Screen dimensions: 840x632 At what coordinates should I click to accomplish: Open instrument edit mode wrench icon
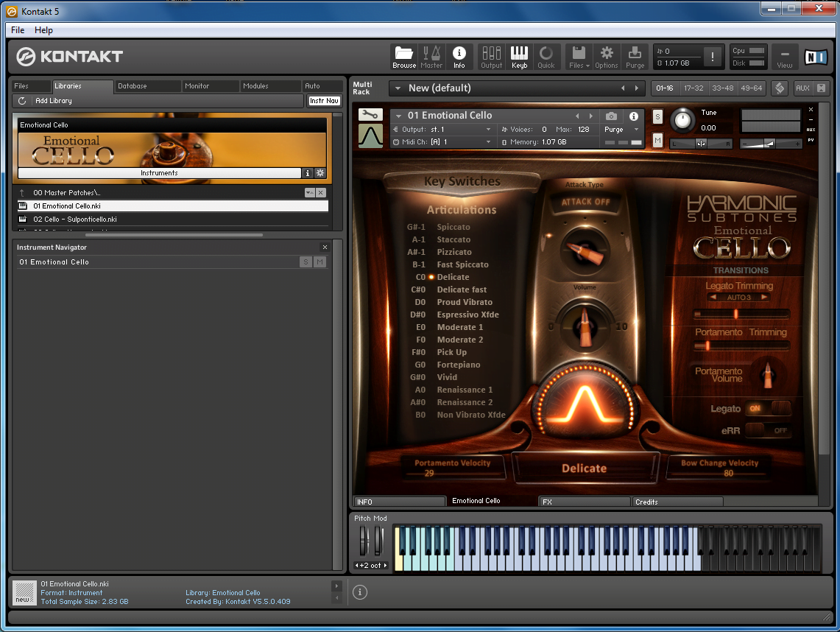[371, 114]
